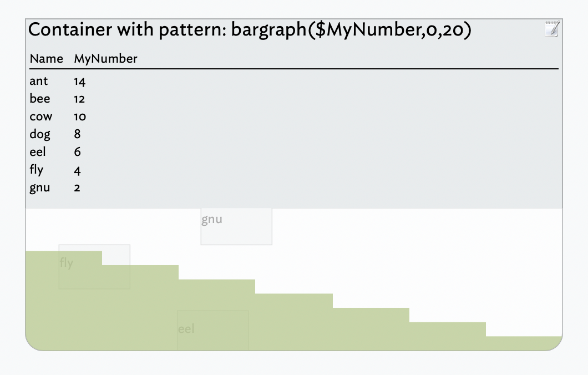The height and width of the screenshot is (375, 588).
Task: Click the MyNumber column header
Action: click(105, 58)
